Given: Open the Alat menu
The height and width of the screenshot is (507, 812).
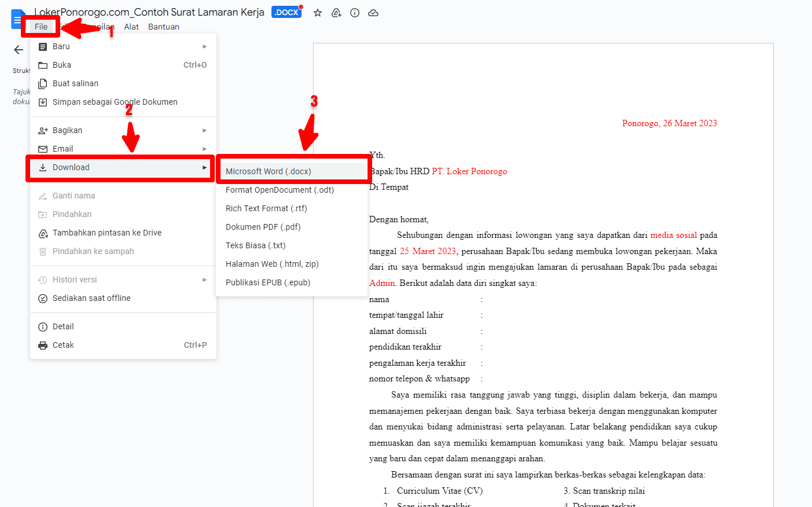Looking at the screenshot, I should pos(131,27).
